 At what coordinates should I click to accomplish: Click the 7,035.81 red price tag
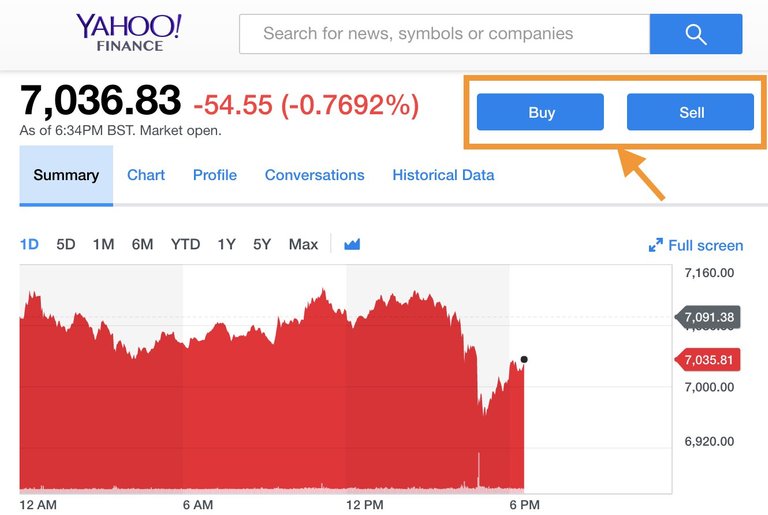pyautogui.click(x=708, y=360)
